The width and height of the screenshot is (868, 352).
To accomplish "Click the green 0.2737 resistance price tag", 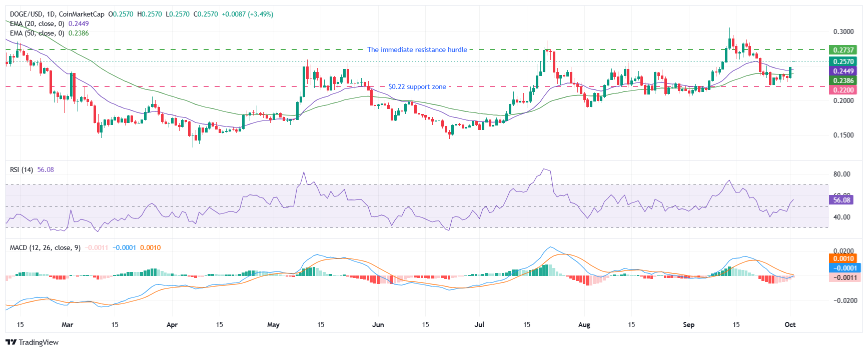I will click(x=843, y=50).
